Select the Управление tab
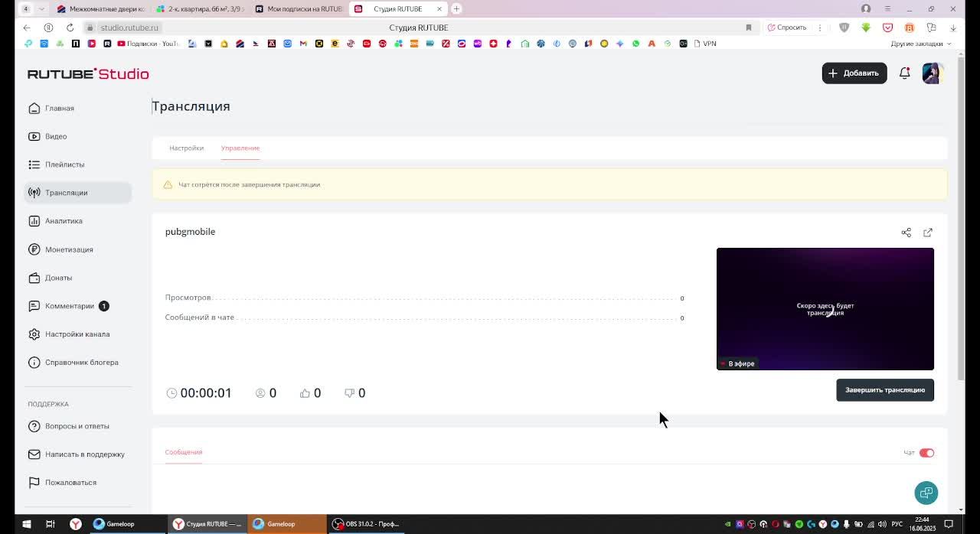Image resolution: width=980 pixels, height=534 pixels. 240,148
